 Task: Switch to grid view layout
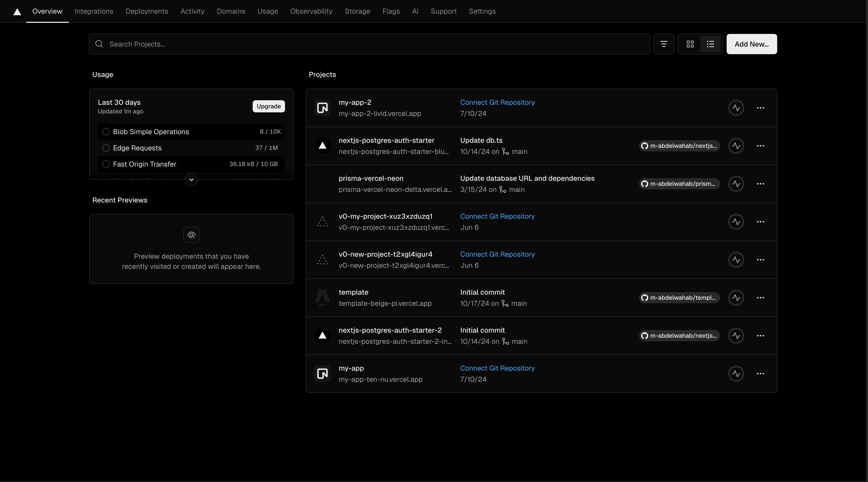point(690,44)
